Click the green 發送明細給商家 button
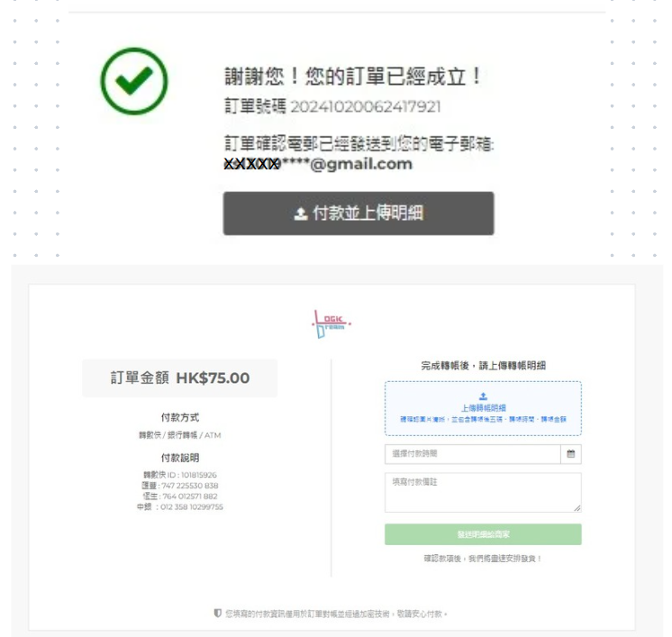Image resolution: width=672 pixels, height=637 pixels. (x=483, y=534)
